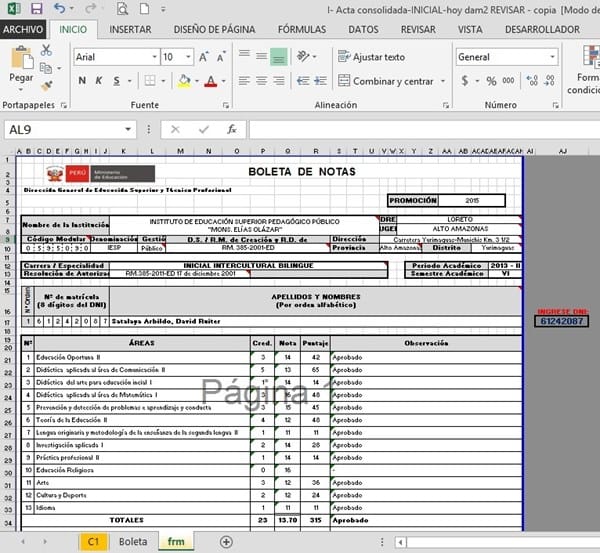Click the Pegar paste icon
The image size is (600, 553).
point(21,58)
